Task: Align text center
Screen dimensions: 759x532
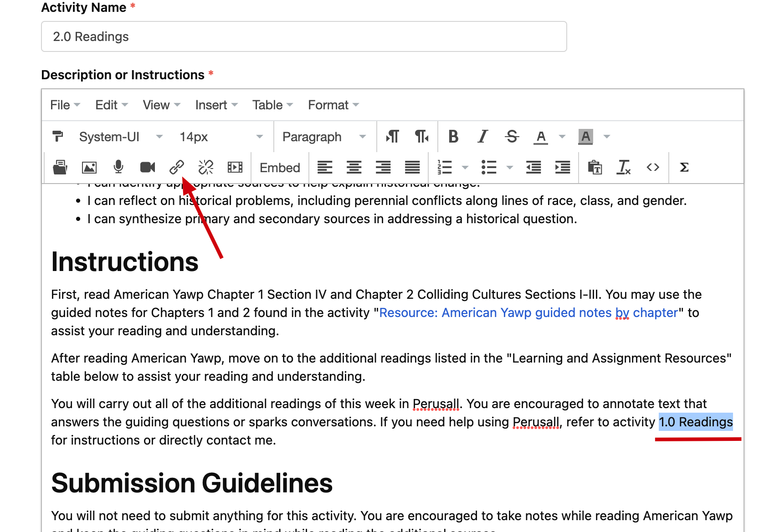Action: click(x=354, y=167)
